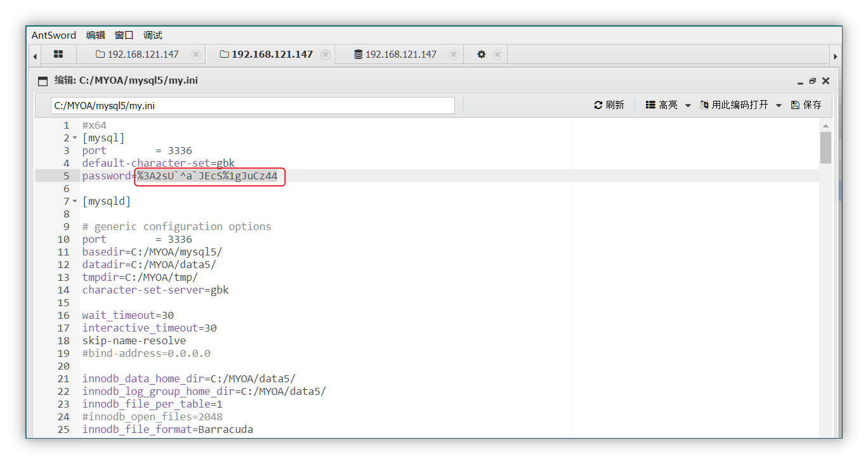Screen dimensions: 868x464
Task: Open the 调试 menu
Action: (x=153, y=35)
